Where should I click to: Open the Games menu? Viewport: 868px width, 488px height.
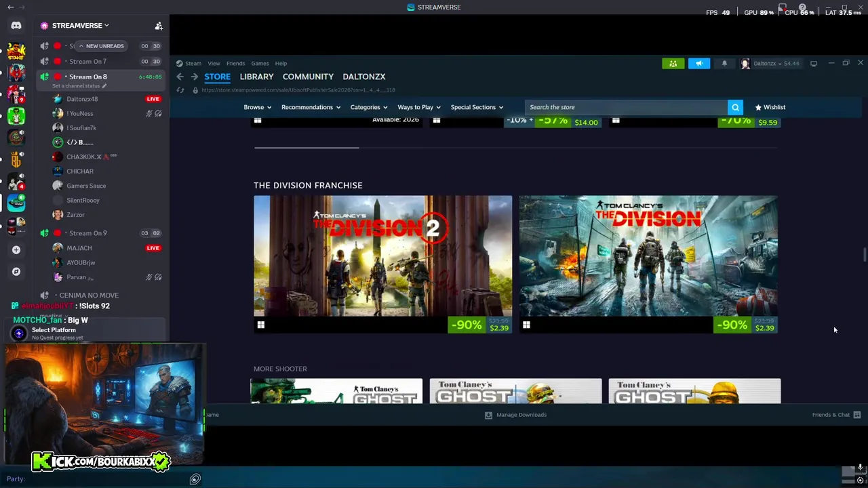pos(260,64)
